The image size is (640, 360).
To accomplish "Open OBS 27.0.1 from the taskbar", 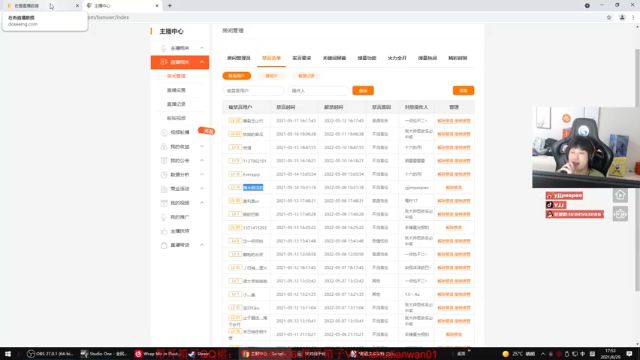I will point(50,354).
